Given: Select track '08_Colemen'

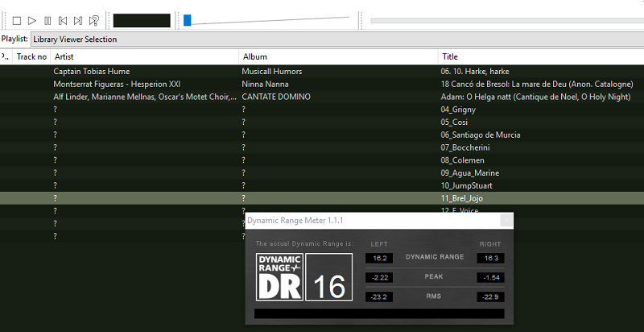Looking at the screenshot, I should click(x=462, y=160).
